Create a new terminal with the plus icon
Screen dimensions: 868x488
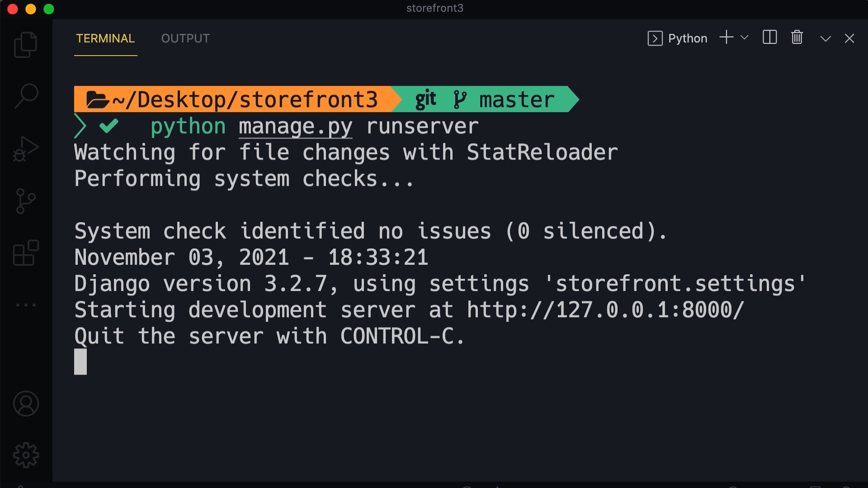pos(726,38)
